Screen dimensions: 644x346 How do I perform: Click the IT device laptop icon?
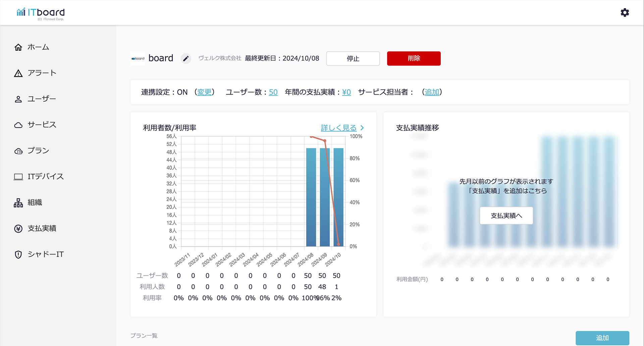(18, 177)
